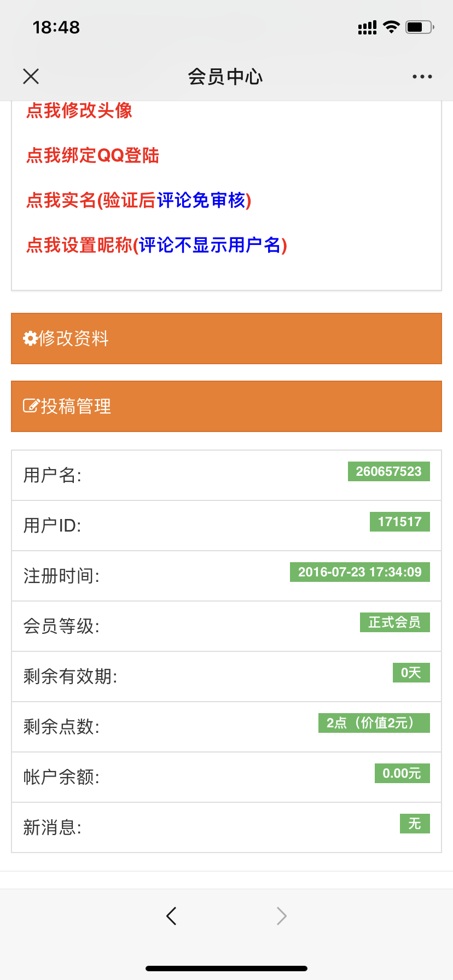Viewport: 453px width, 980px height.
Task: Tap the 无 badge next to 新消息
Action: tap(414, 823)
